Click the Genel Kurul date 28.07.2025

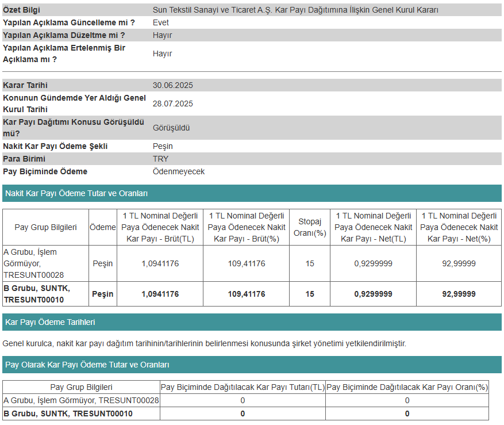172,104
